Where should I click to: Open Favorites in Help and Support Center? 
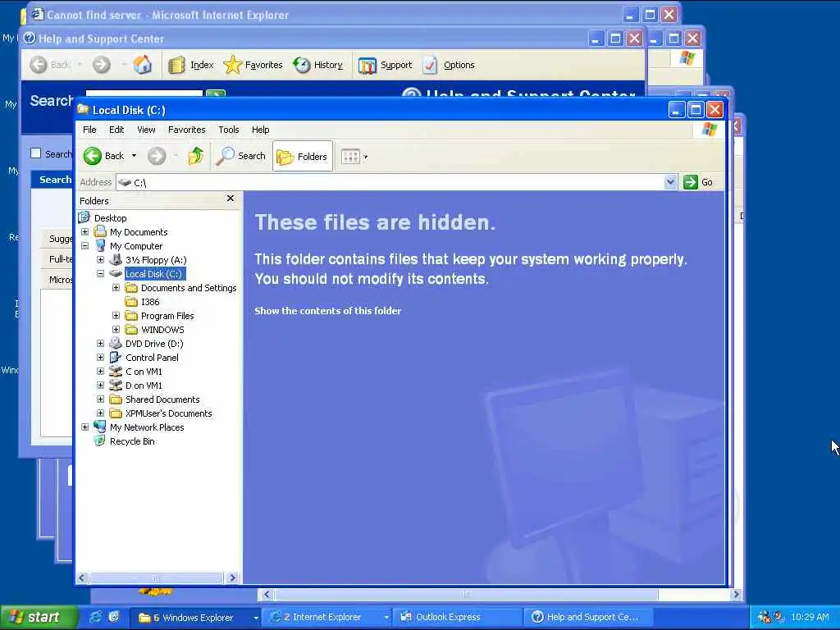[x=253, y=65]
